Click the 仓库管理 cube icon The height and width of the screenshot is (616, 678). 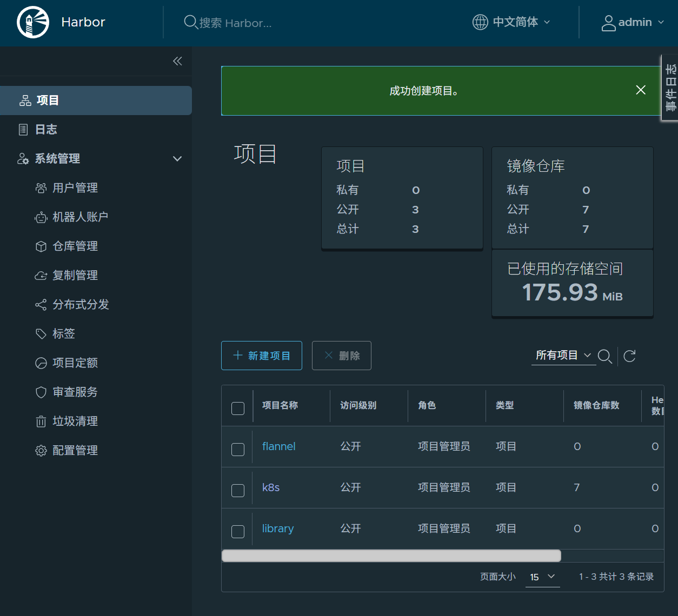[x=41, y=246]
